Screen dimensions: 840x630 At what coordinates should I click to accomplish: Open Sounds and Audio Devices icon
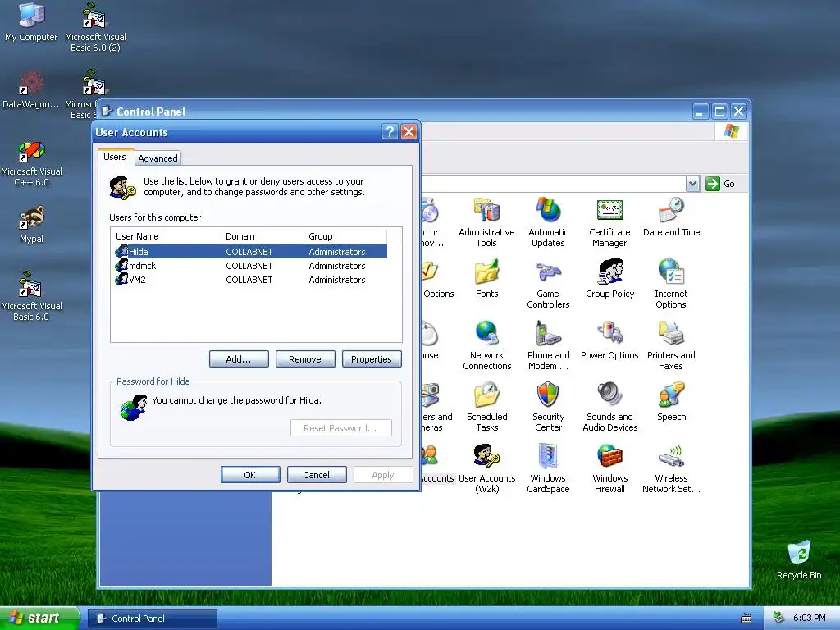coord(609,408)
